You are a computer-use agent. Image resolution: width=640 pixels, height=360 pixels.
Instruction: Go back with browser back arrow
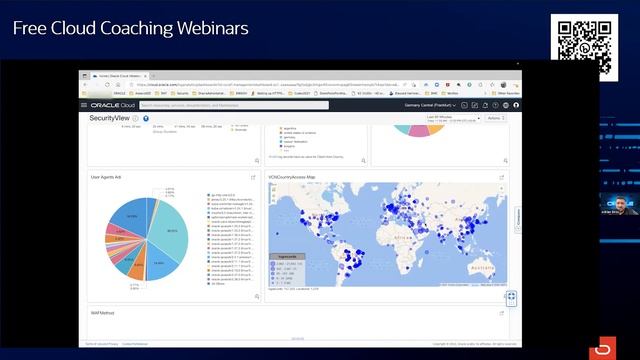[x=85, y=85]
